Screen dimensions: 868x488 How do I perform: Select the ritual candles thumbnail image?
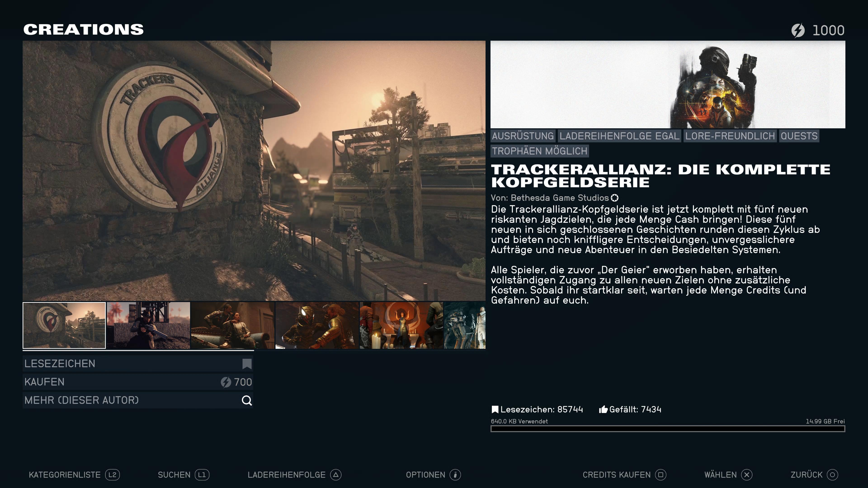(401, 325)
